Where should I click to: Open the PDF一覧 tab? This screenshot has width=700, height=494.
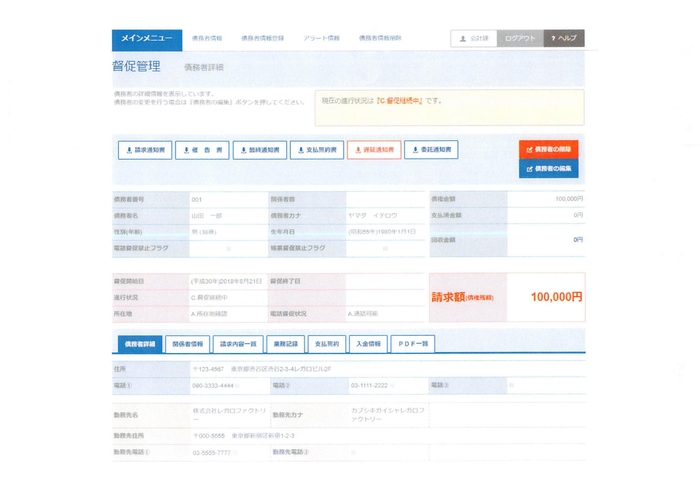point(412,343)
